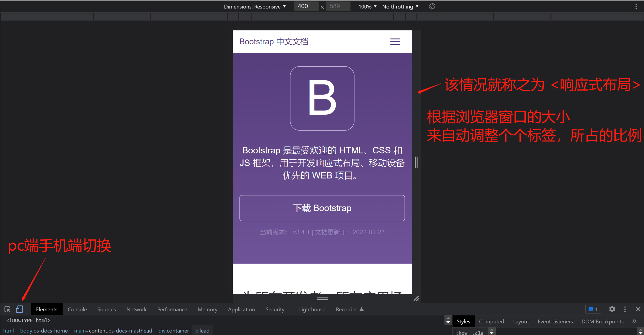Click the 下载 Bootstrap button
The image size is (644, 335).
click(322, 208)
